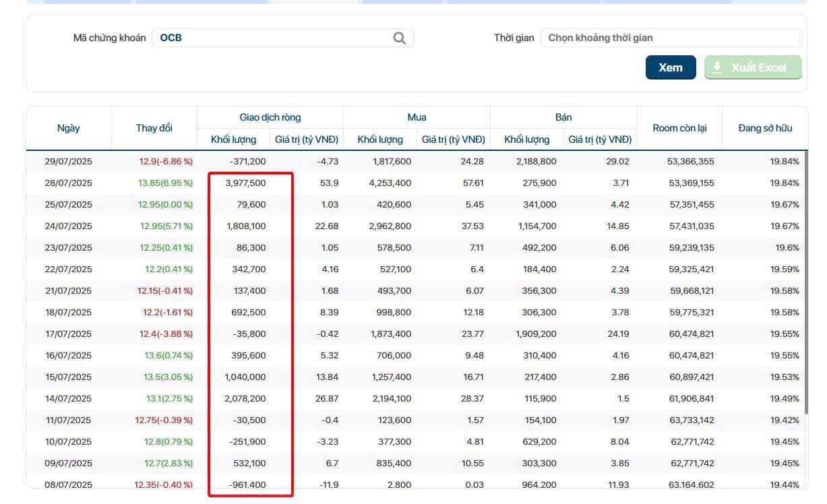Click the Mua group header

click(417, 117)
